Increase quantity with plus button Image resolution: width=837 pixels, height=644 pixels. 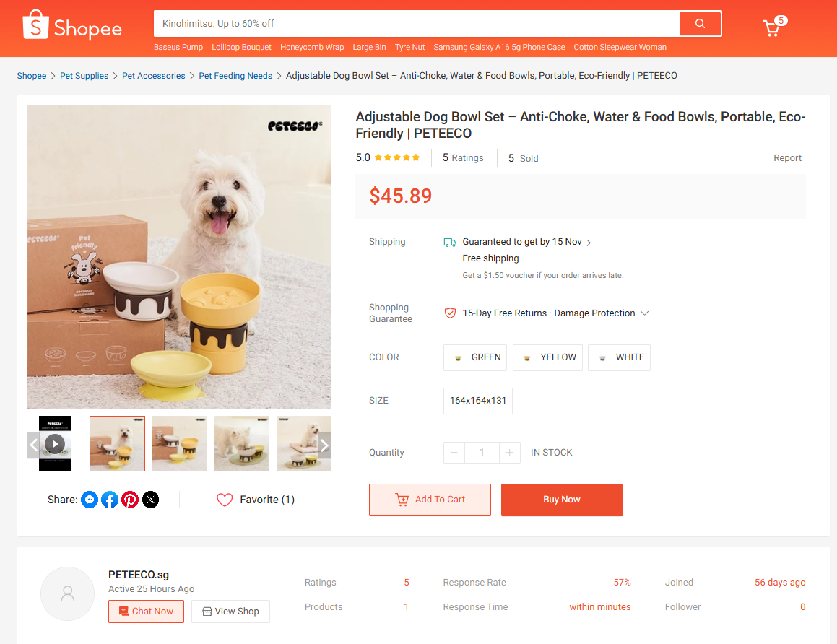(510, 453)
